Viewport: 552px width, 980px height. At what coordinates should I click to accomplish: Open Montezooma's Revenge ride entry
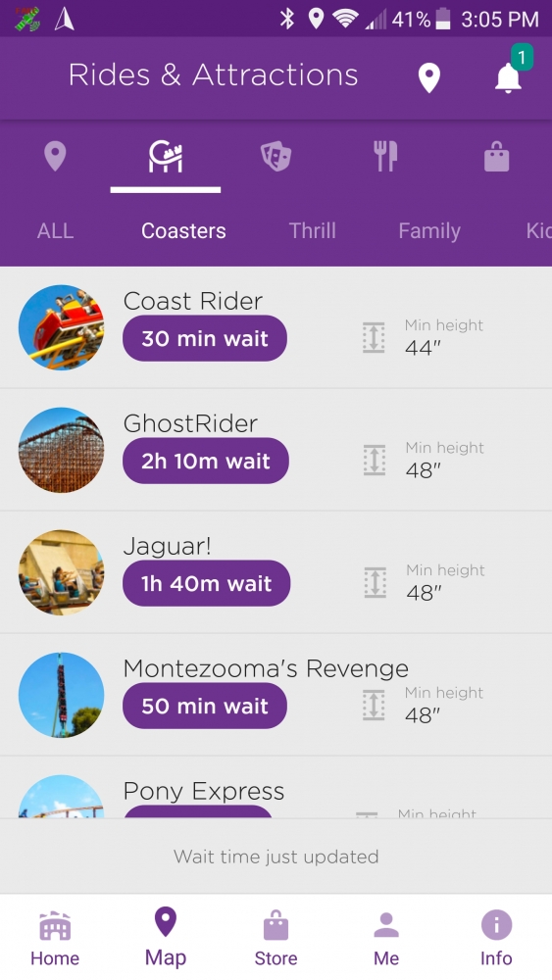tap(276, 695)
